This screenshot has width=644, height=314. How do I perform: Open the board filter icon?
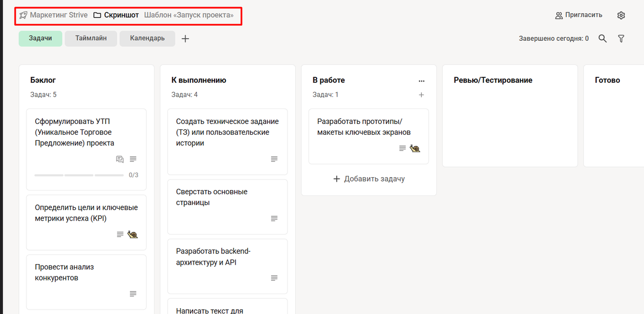click(621, 38)
